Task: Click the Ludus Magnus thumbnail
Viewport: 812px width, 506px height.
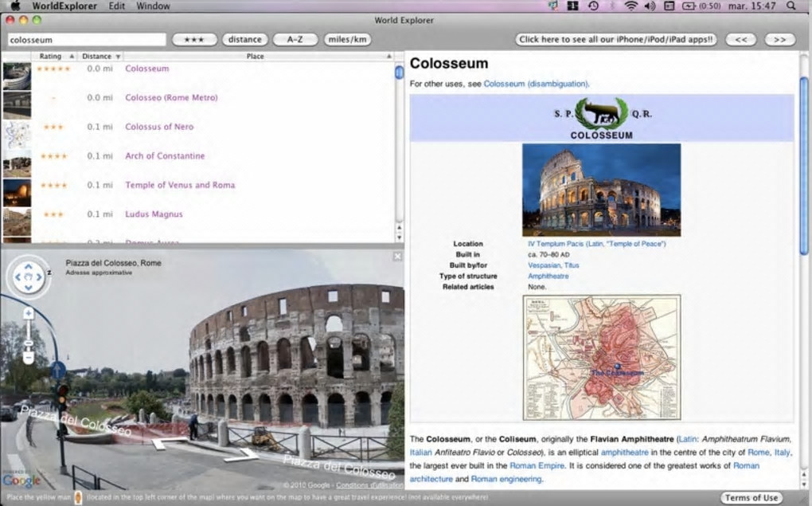Action: coord(17,222)
